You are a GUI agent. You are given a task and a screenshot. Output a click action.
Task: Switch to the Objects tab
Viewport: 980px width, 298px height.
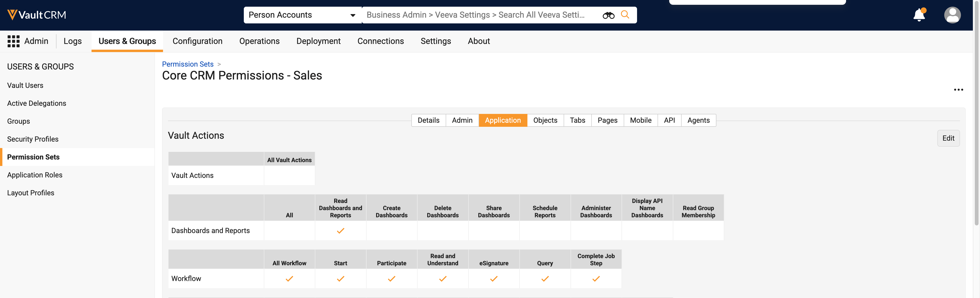point(545,120)
